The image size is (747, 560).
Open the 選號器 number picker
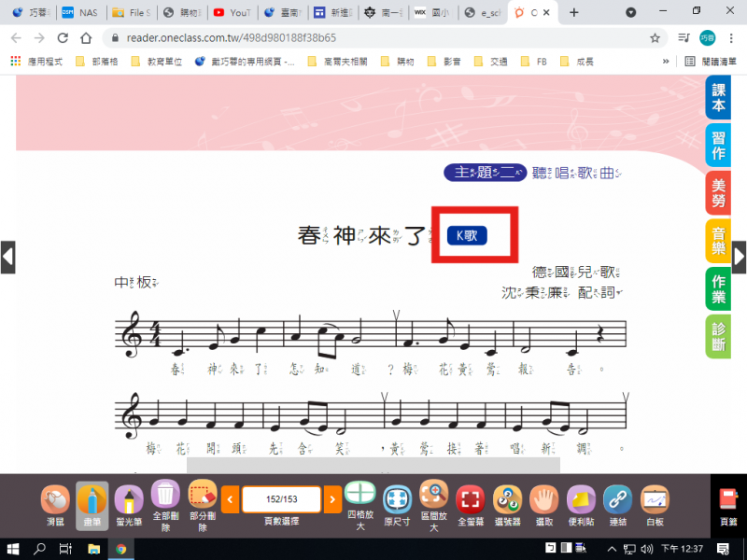click(x=507, y=499)
